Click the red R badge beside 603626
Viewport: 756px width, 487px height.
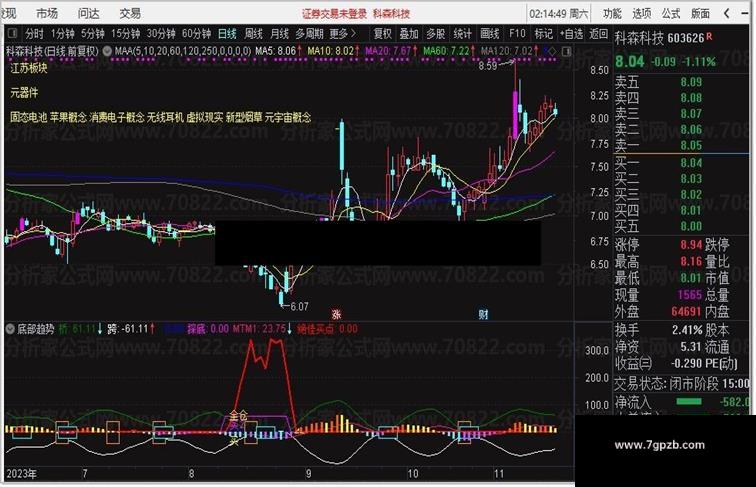pos(709,37)
